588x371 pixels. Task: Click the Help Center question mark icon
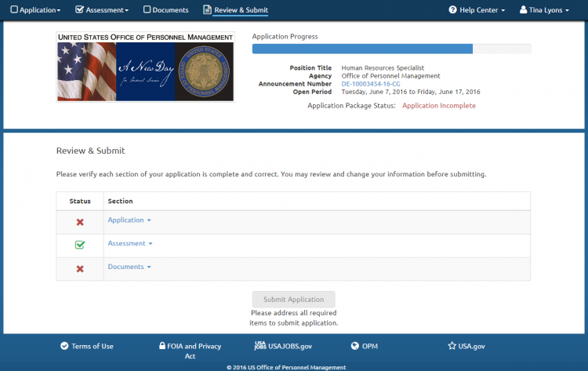tap(452, 9)
